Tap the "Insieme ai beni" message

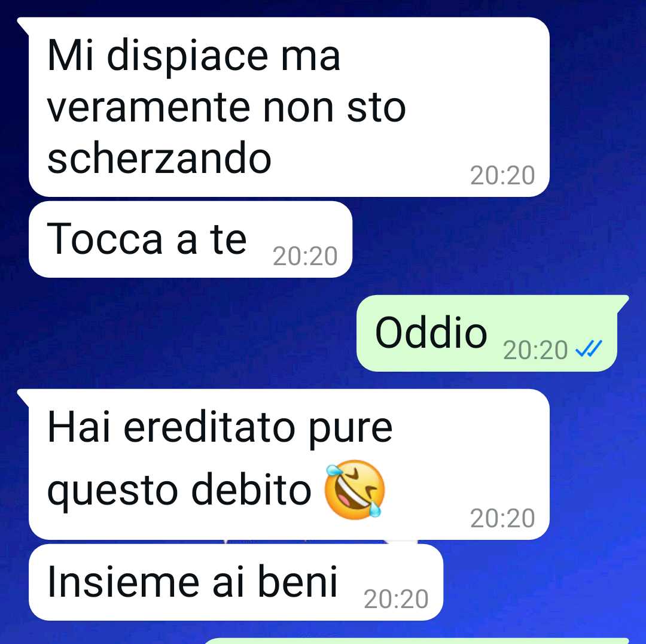tap(236, 582)
